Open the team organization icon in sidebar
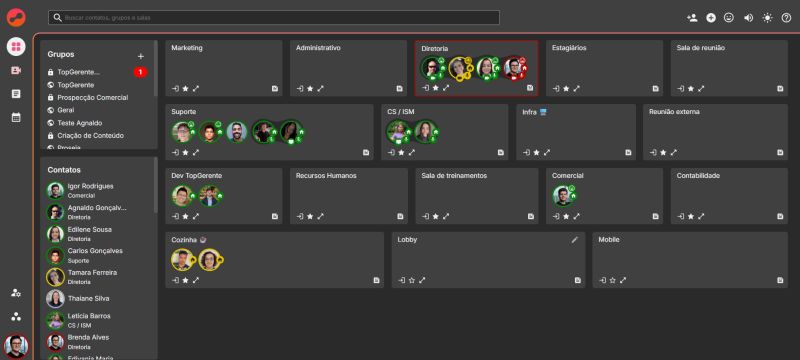The width and height of the screenshot is (800, 360). pyautogui.click(x=16, y=317)
